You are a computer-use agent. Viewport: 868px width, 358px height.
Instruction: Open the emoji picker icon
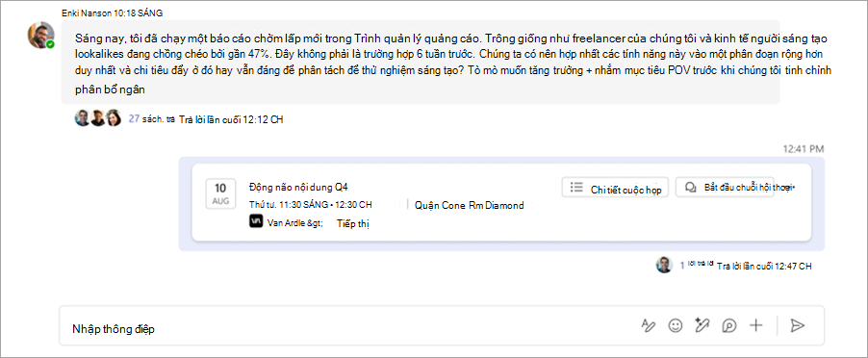tap(675, 326)
